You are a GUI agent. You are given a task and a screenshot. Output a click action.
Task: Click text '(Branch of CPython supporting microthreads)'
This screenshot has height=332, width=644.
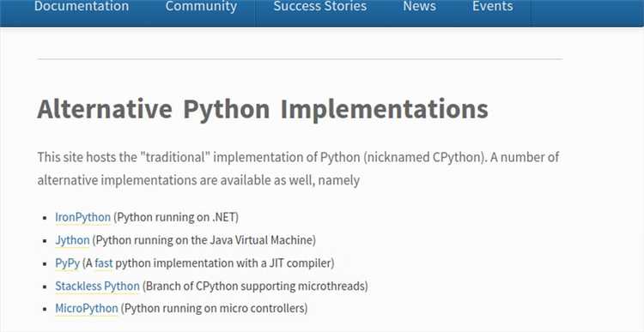pyautogui.click(x=255, y=286)
